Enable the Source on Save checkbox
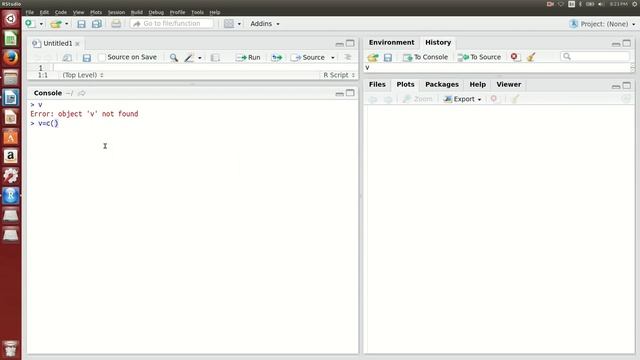The height and width of the screenshot is (360, 640). [102, 58]
